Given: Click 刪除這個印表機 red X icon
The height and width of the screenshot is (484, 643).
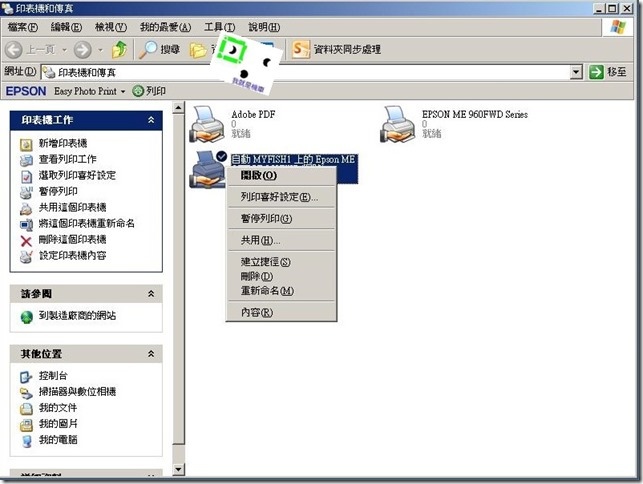Looking at the screenshot, I should (26, 241).
